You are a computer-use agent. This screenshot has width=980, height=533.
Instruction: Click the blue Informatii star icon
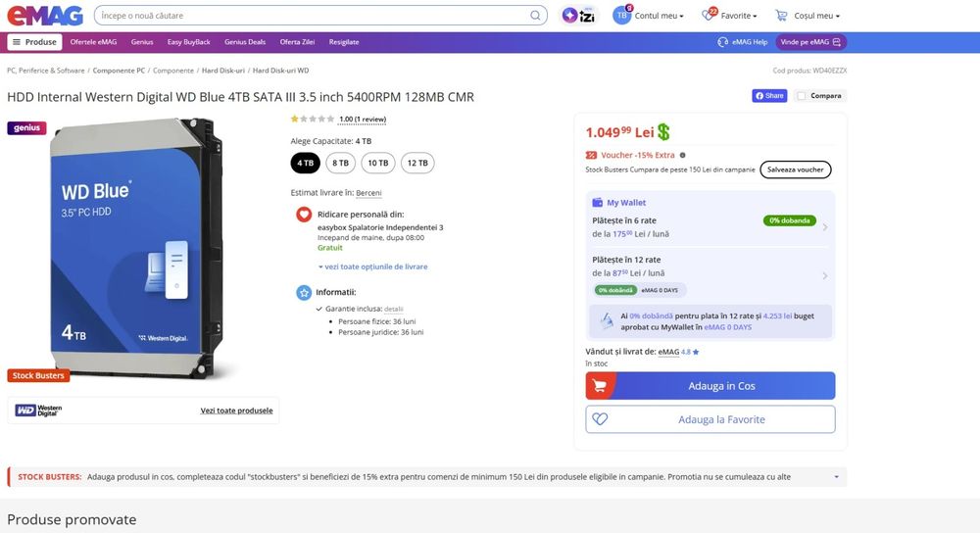tap(304, 292)
